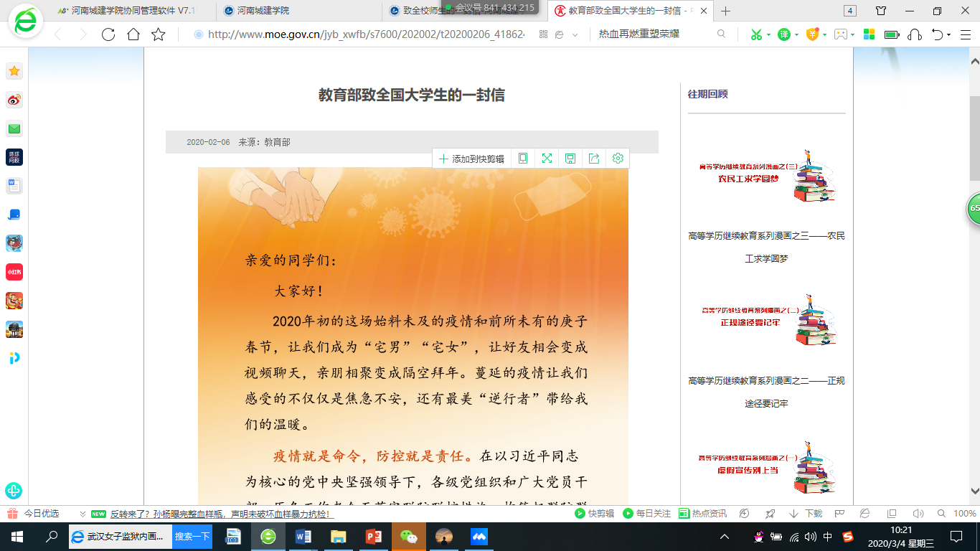
Task: Go to the browser home page
Action: (133, 34)
